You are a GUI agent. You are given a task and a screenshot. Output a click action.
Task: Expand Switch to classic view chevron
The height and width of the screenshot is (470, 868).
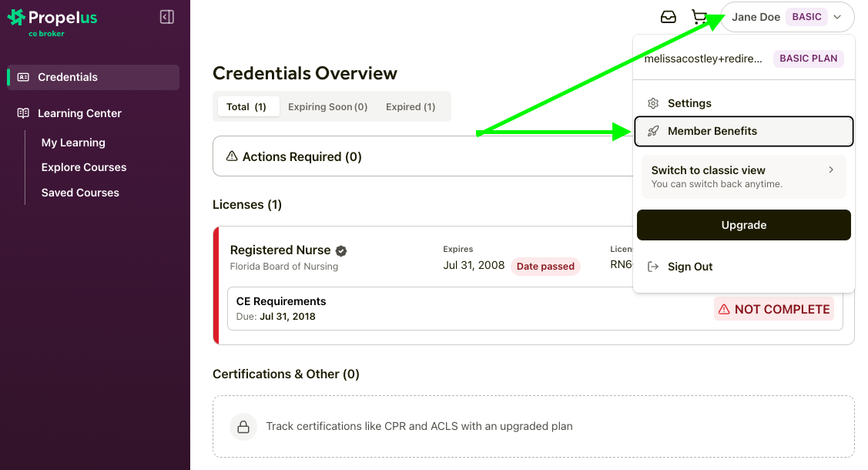(x=831, y=170)
